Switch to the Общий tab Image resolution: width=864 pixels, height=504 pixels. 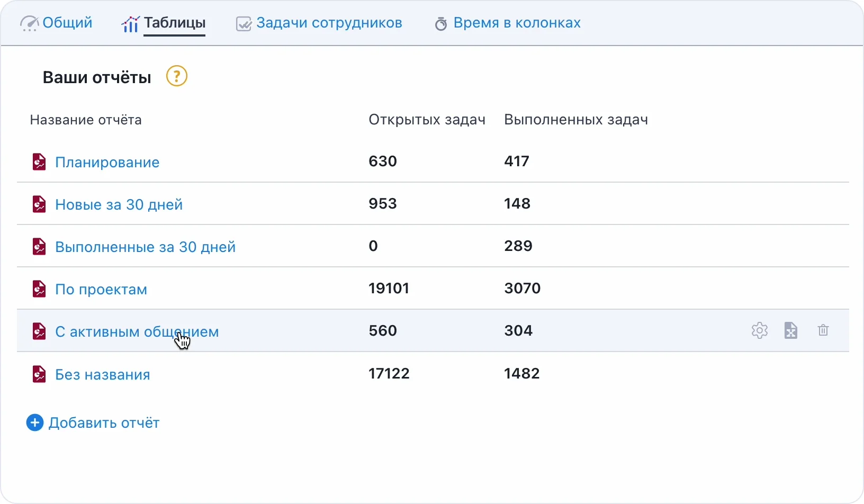(57, 23)
